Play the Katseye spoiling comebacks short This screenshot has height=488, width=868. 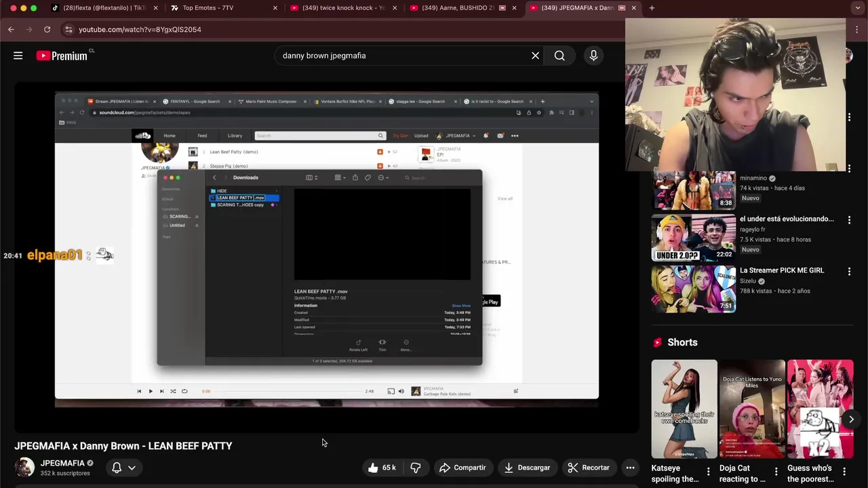[x=684, y=409]
